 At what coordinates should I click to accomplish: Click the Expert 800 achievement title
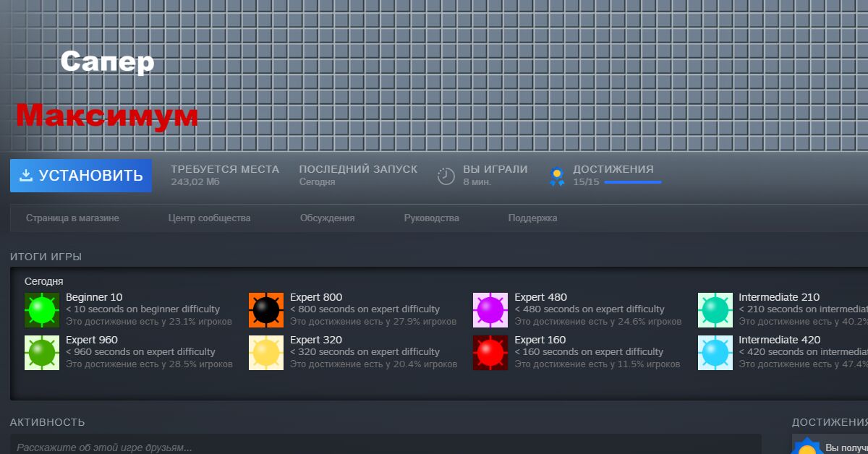pyautogui.click(x=316, y=297)
